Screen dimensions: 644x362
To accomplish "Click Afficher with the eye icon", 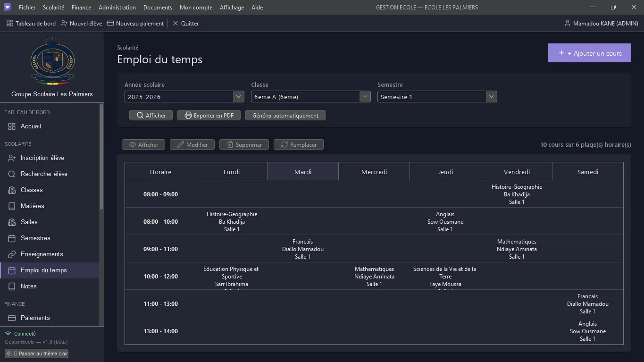I will pyautogui.click(x=143, y=144).
